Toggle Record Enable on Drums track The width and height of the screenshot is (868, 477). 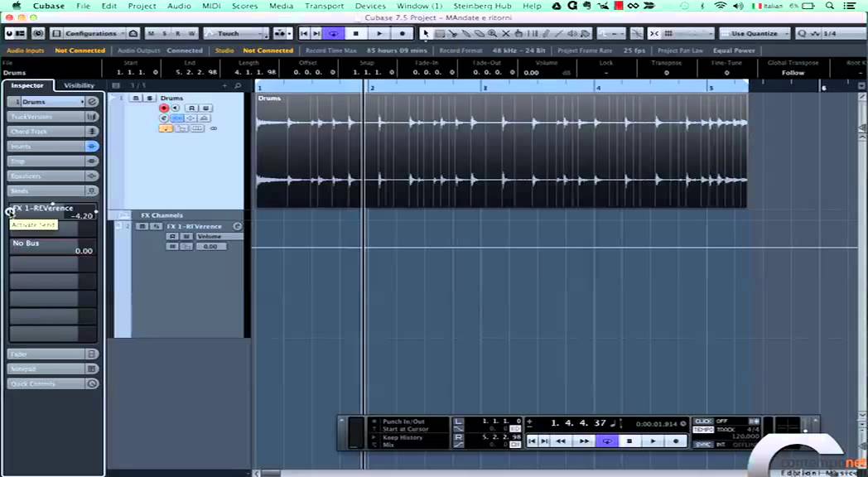coord(164,108)
